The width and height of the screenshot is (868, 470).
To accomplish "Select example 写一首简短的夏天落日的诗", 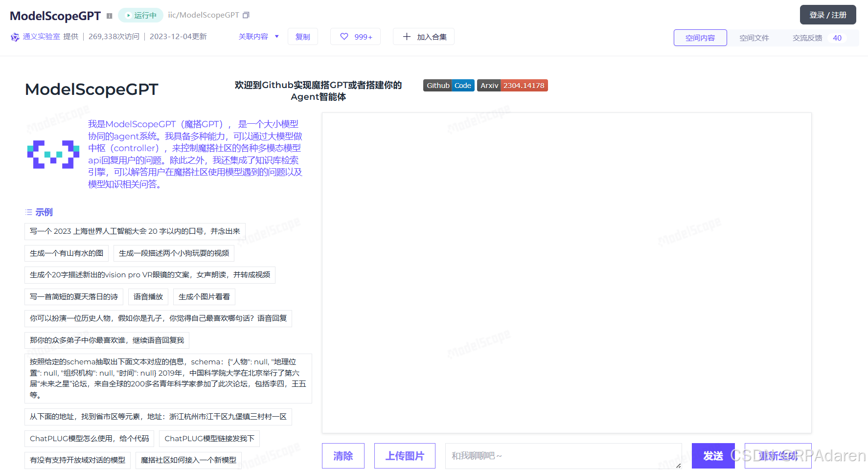I will pyautogui.click(x=74, y=297).
